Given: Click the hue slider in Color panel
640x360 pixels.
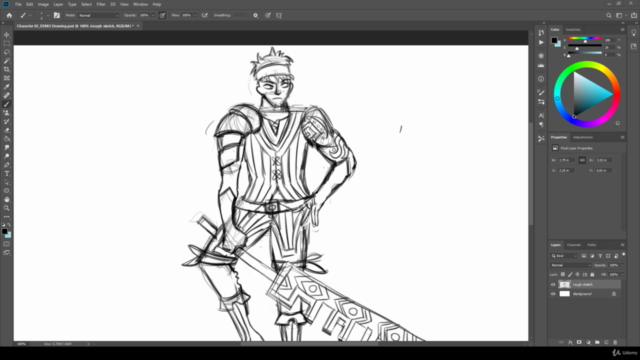Looking at the screenshot, I should [x=585, y=38].
